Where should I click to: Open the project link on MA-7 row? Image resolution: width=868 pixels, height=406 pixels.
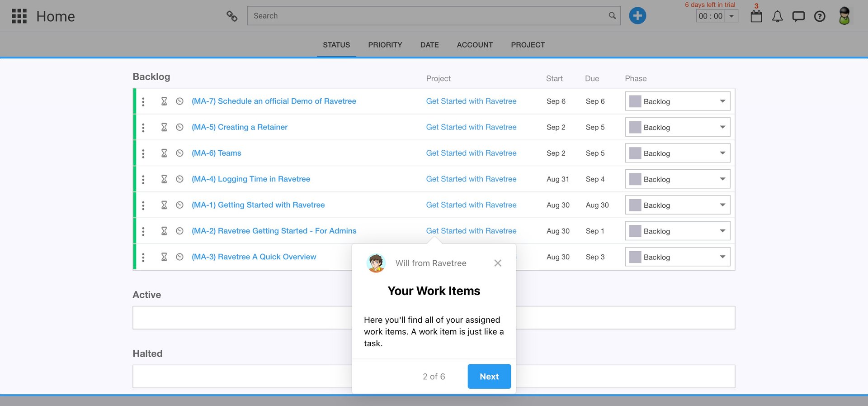(x=471, y=101)
